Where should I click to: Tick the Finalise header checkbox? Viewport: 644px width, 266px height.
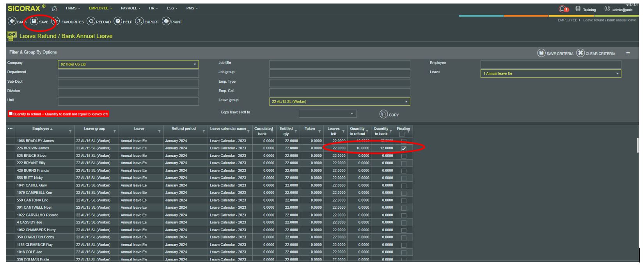[401, 134]
